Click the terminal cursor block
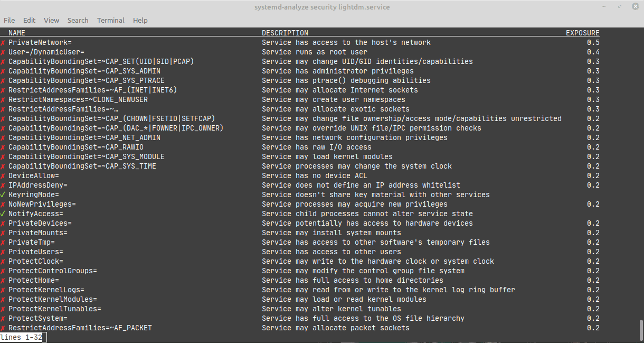The image size is (644, 343). pos(43,337)
